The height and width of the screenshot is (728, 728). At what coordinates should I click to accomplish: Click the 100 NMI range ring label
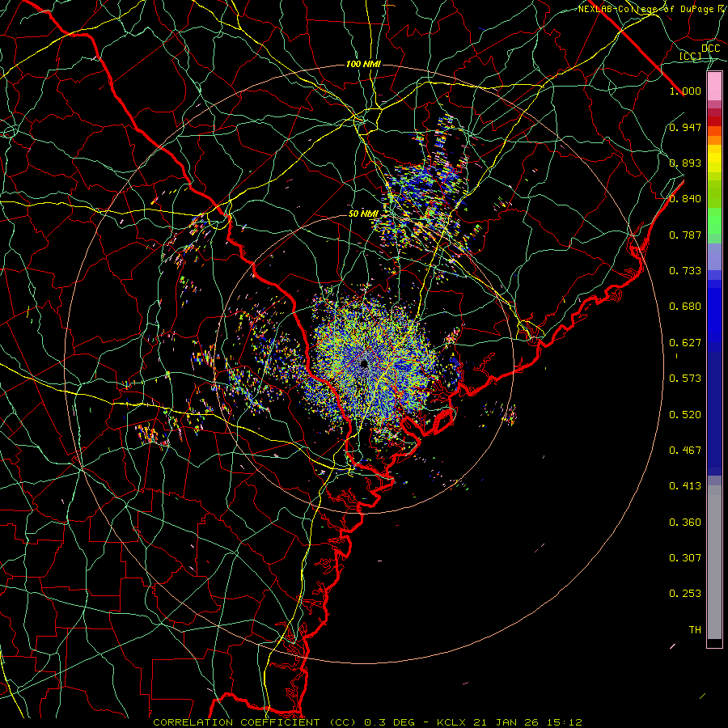tap(363, 64)
